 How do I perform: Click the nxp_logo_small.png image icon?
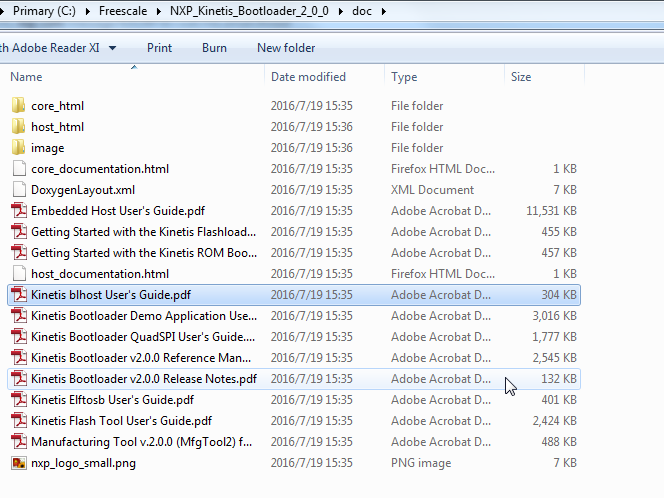[19, 463]
